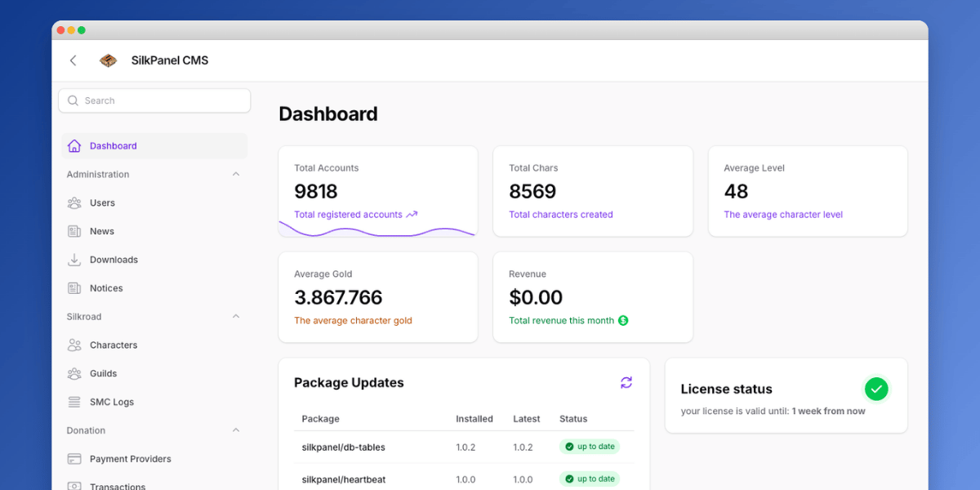Collapse the Silkroad section
Screen dimensions: 980x490
tap(235, 316)
